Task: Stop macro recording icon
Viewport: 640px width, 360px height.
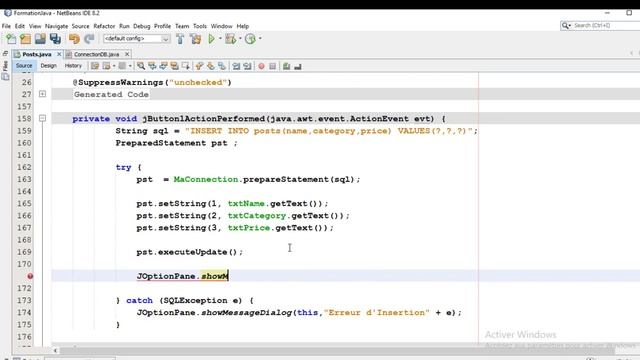Action: click(273, 66)
